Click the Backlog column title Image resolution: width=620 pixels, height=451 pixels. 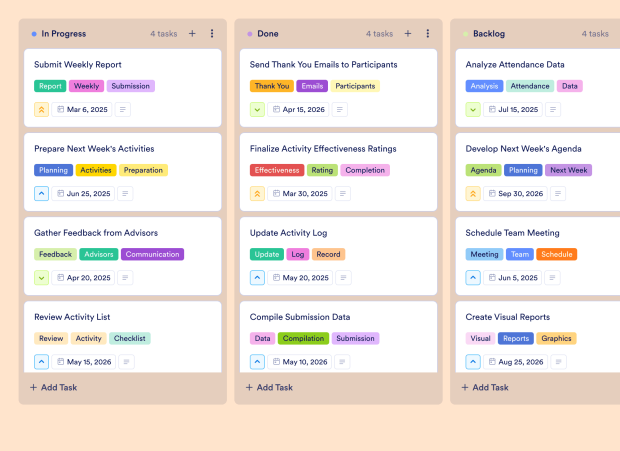click(x=489, y=34)
